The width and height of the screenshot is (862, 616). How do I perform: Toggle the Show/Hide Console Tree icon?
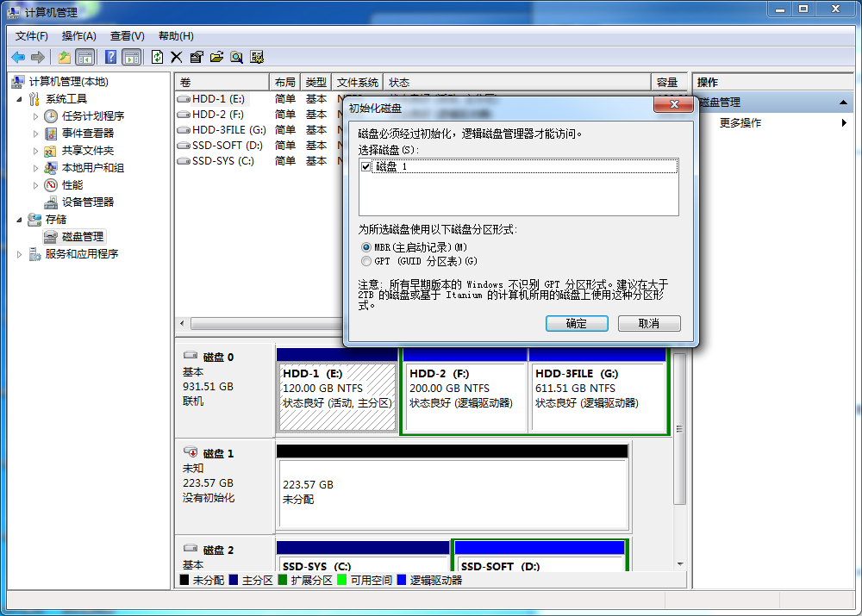tap(85, 57)
